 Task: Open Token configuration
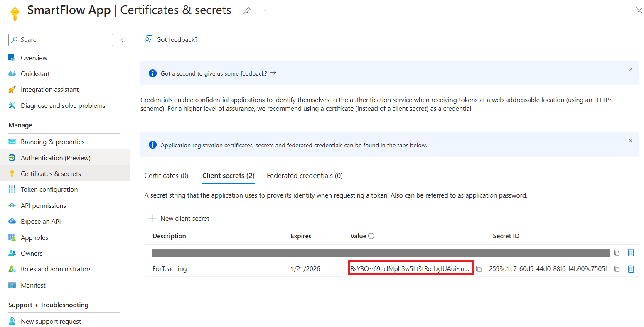point(49,189)
